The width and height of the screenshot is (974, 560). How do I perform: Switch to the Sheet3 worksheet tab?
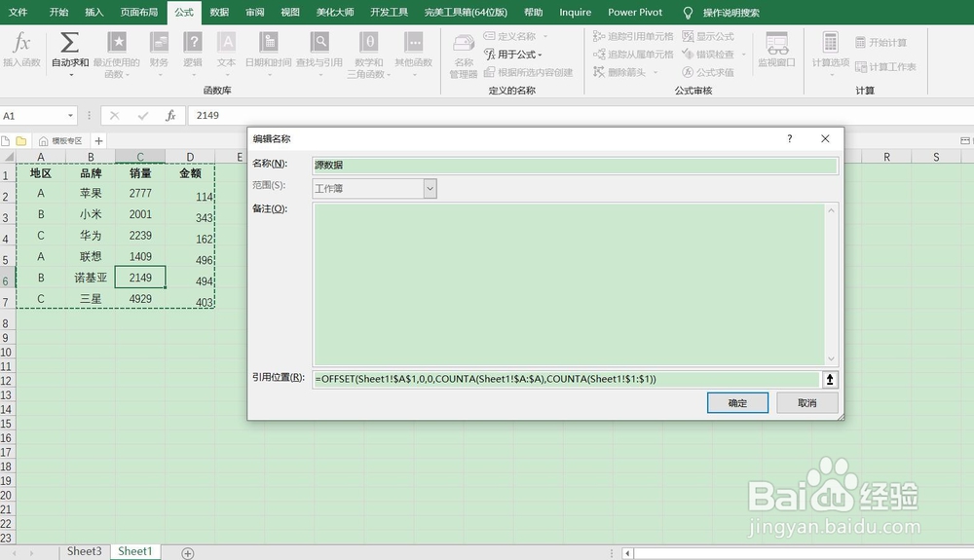pos(84,551)
